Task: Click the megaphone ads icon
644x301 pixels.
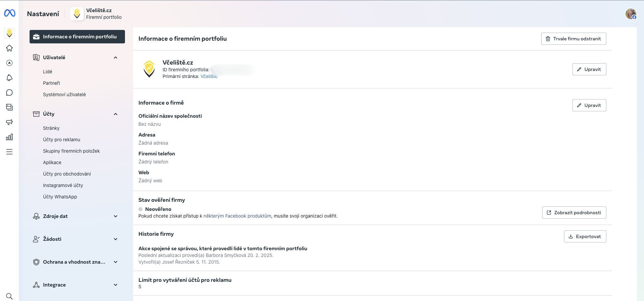Action: [9, 122]
